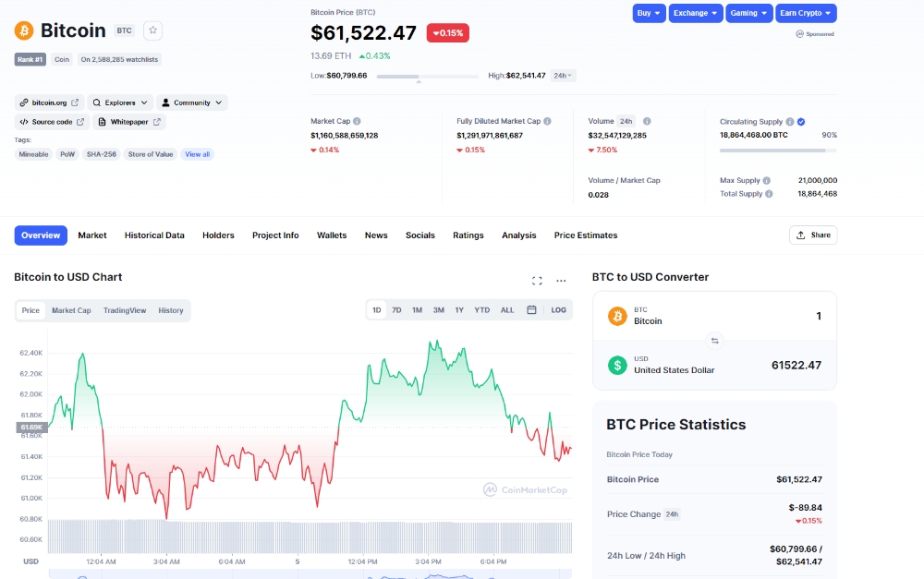This screenshot has height=579, width=924.
Task: Expand the Explorers dropdown
Action: 120,103
